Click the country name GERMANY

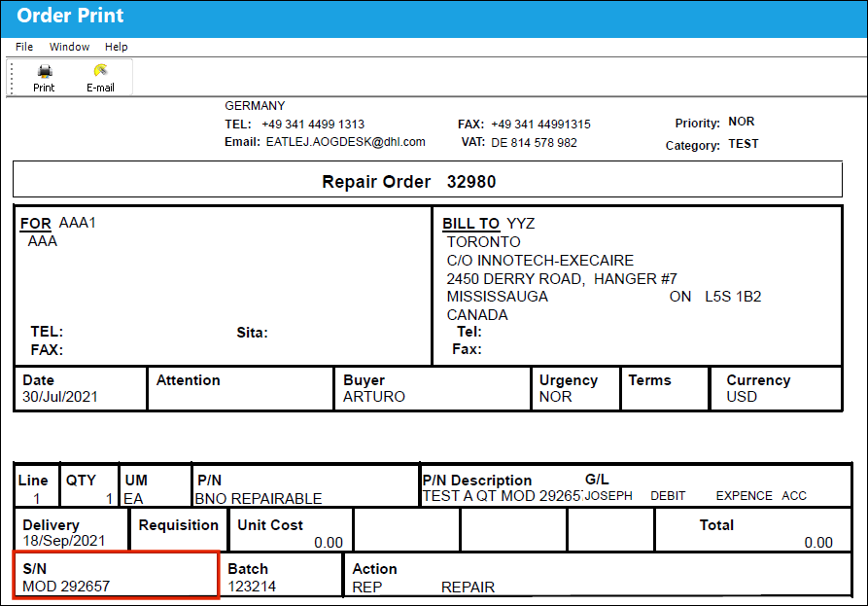(255, 106)
